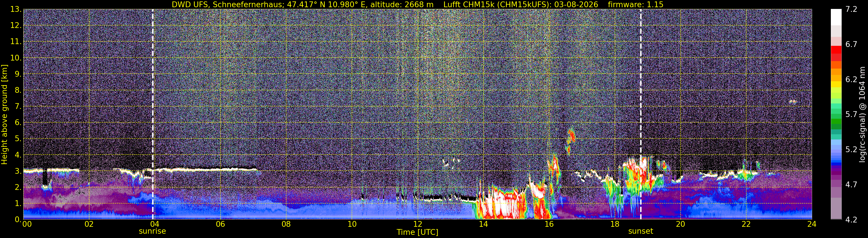Click the 'Time [UTC]' x-axis label

coord(417,232)
